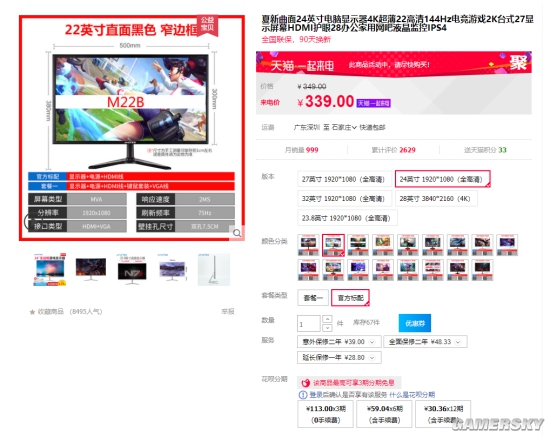Image resolution: width=550 pixels, height=436 pixels.
Task: Open the third thumbnail with the N7 screen
Action: [x=132, y=269]
